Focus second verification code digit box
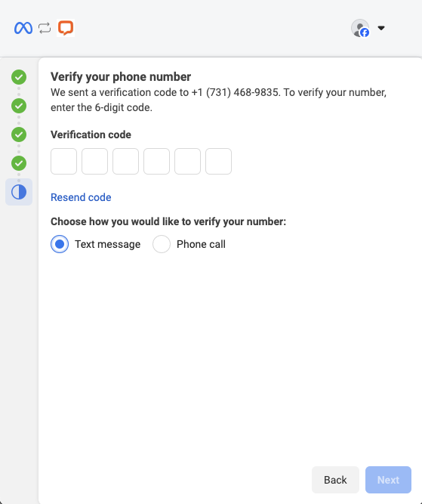This screenshot has width=422, height=504. tap(94, 162)
